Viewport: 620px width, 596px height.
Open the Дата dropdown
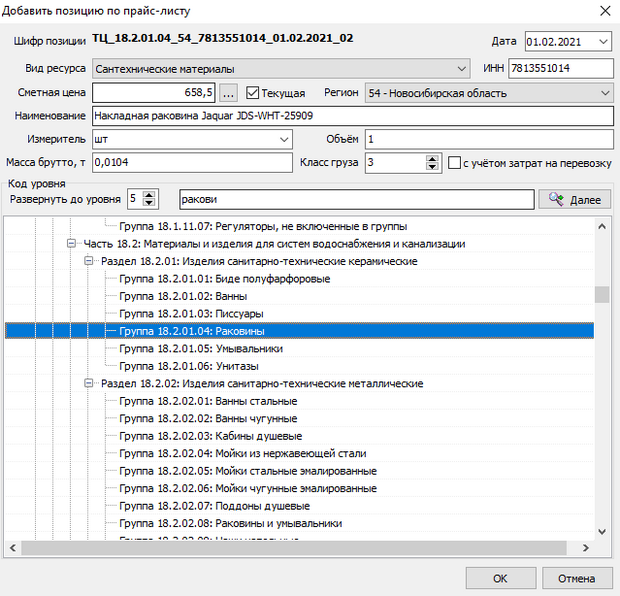point(603,42)
